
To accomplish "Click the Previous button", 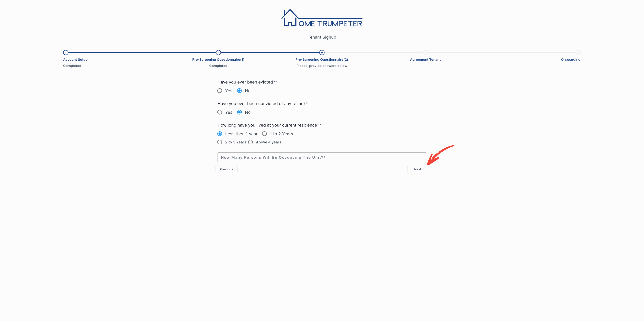I will pos(226,169).
